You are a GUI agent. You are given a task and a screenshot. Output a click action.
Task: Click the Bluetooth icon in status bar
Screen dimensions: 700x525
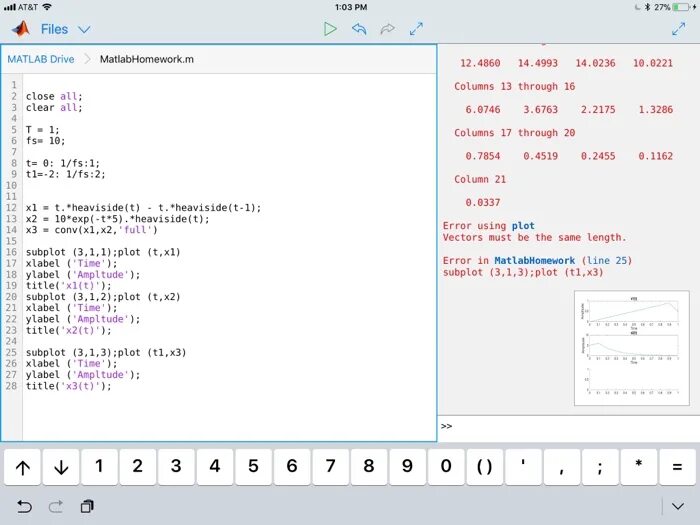(x=647, y=7)
